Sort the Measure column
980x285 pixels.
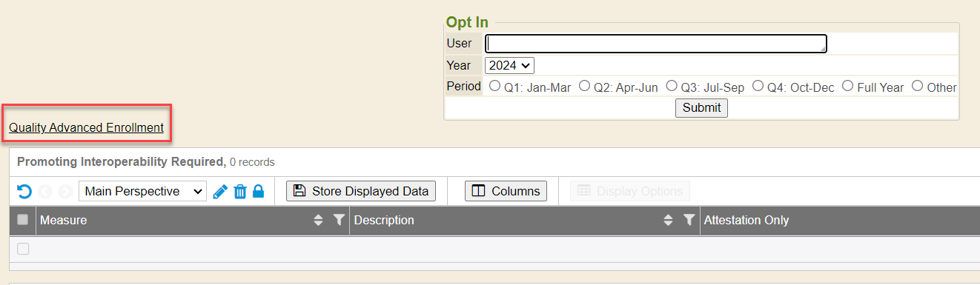click(319, 220)
